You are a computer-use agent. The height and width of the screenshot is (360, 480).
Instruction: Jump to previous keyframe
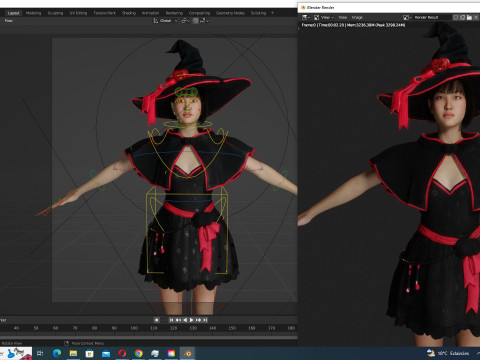[178, 320]
